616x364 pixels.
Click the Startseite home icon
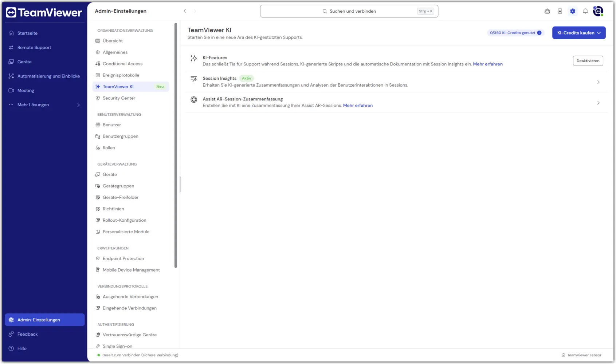click(x=11, y=33)
